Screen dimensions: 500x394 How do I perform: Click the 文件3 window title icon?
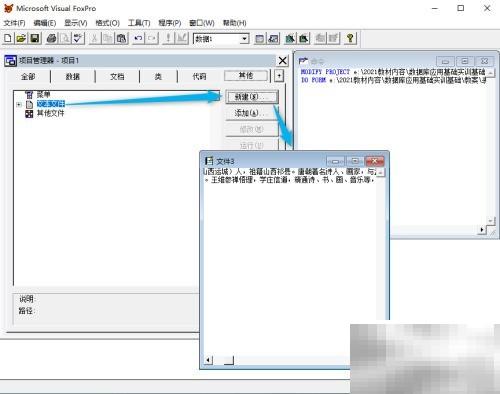[209, 161]
